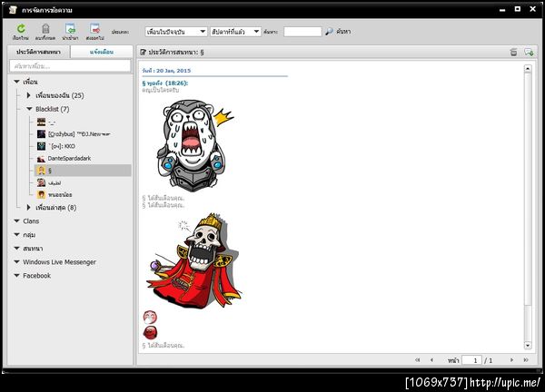Viewport: 545px width, 392px height.
Task: Click the ค้นหา search button label
Action: click(x=343, y=32)
